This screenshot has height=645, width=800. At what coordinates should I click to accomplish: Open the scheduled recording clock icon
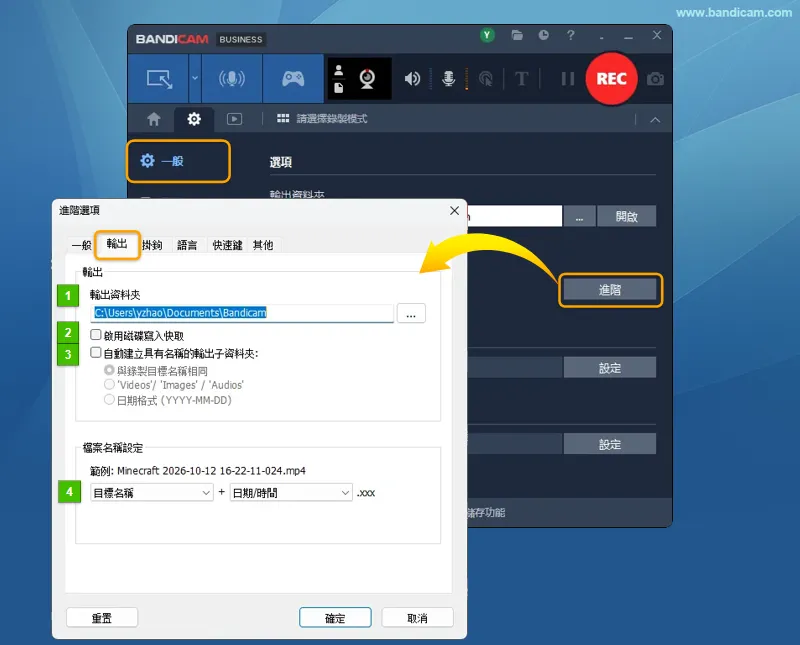click(x=543, y=35)
